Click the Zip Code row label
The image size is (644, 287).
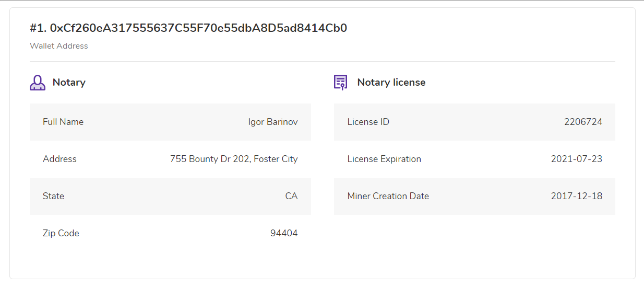61,233
